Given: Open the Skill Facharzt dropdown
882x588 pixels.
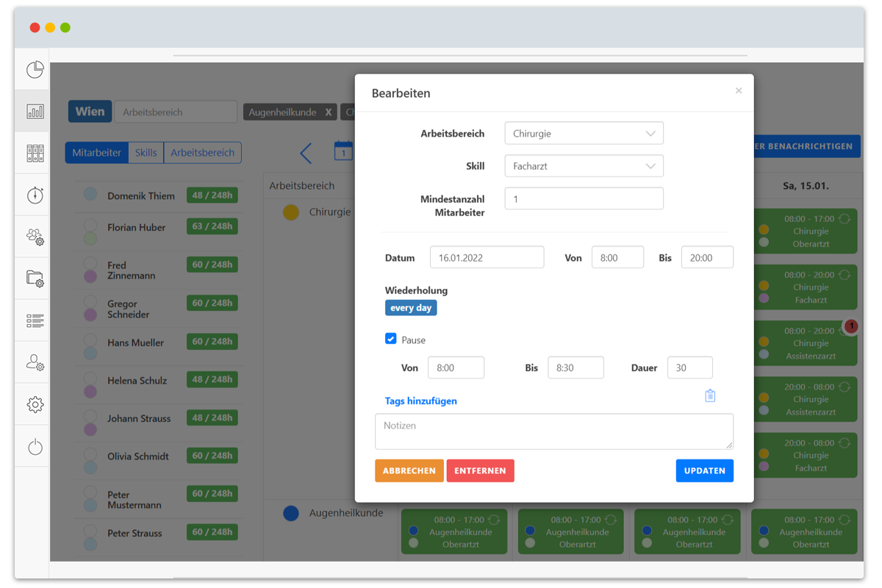Looking at the screenshot, I should point(584,166).
